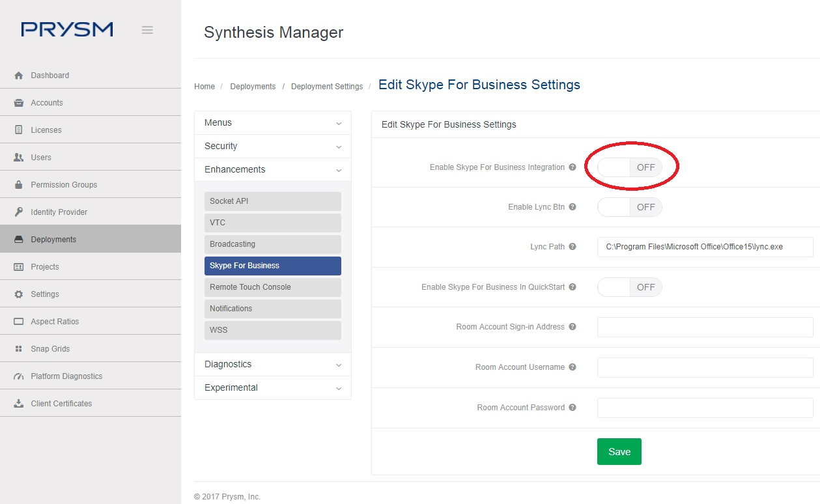Screen dimensions: 820x504
Task: Click the green Save button
Action: point(619,451)
